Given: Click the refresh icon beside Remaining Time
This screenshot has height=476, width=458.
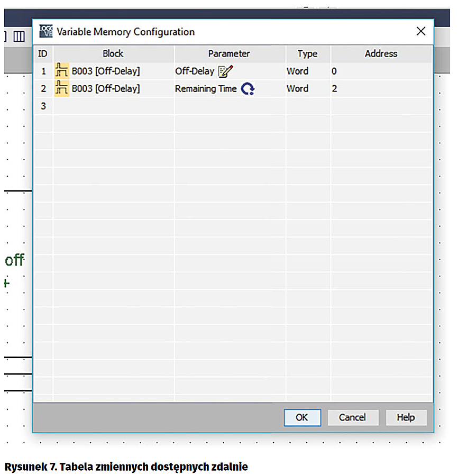Looking at the screenshot, I should tap(248, 89).
